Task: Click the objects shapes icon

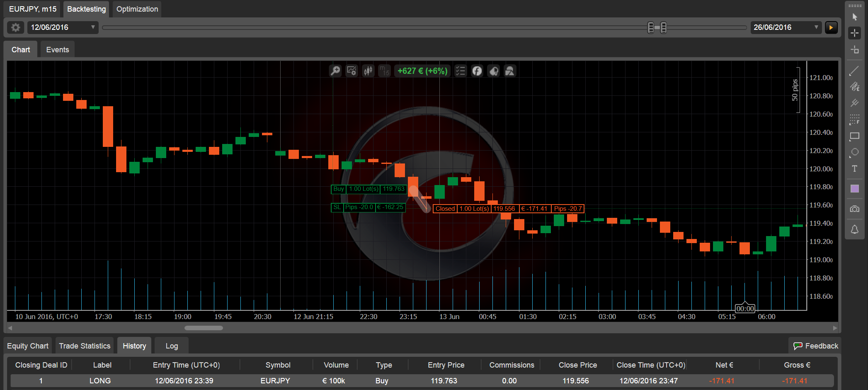Action: point(510,71)
